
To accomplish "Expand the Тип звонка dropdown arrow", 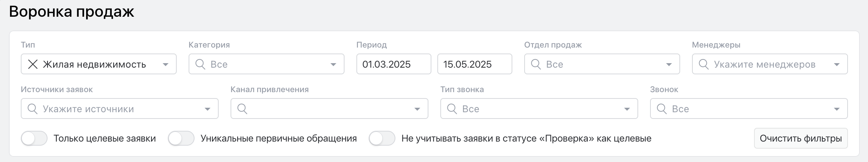I will (627, 109).
